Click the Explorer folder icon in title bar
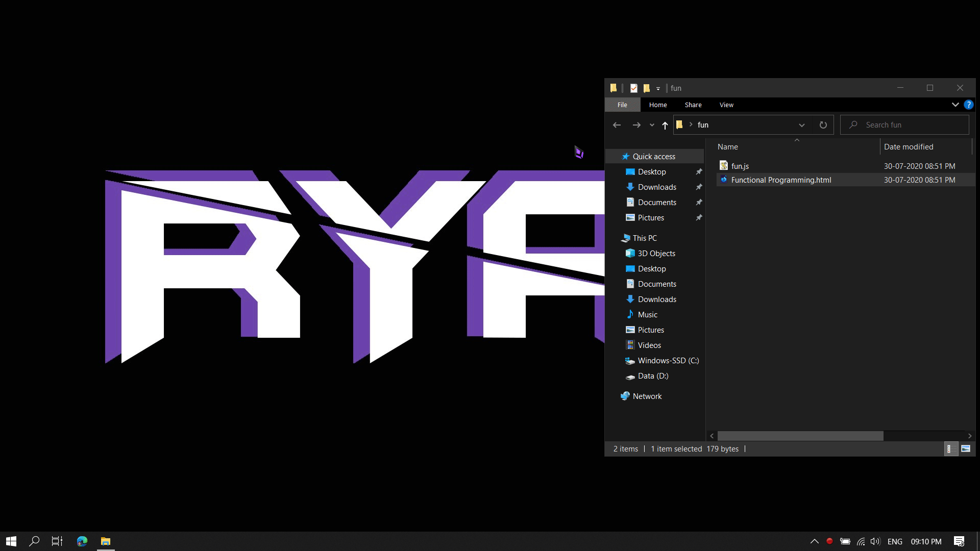The image size is (980, 551). click(x=614, y=88)
